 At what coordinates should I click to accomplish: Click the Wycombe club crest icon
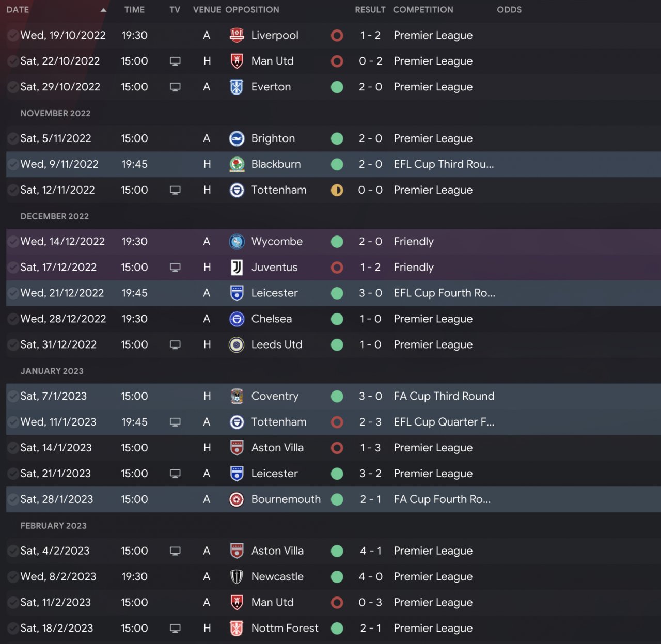pyautogui.click(x=237, y=242)
